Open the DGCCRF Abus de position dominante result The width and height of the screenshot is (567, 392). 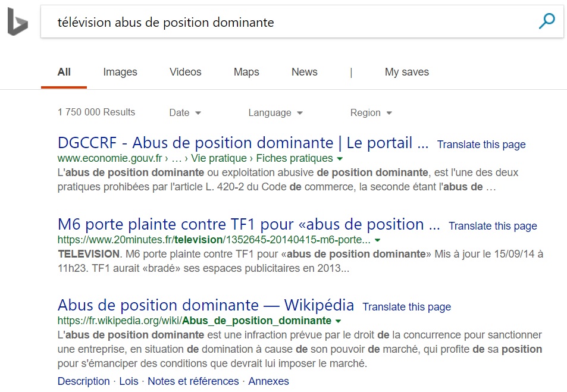(x=243, y=143)
